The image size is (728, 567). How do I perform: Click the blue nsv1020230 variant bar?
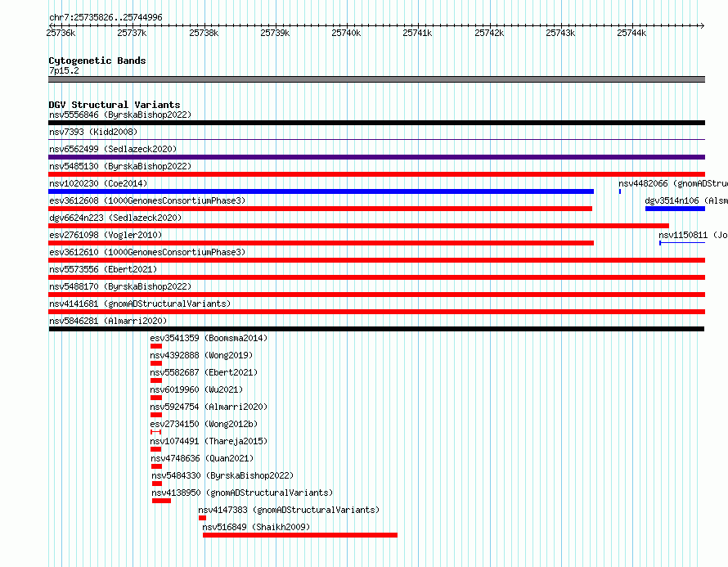321,191
